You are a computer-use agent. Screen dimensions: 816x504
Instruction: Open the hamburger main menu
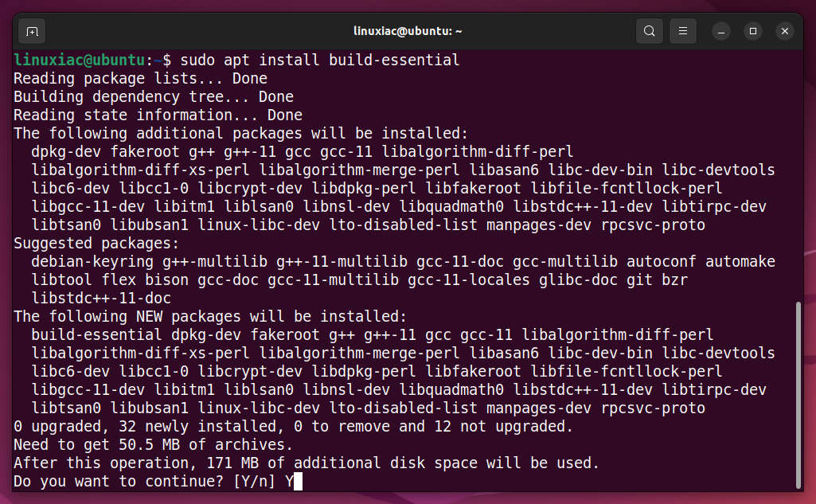coord(683,31)
